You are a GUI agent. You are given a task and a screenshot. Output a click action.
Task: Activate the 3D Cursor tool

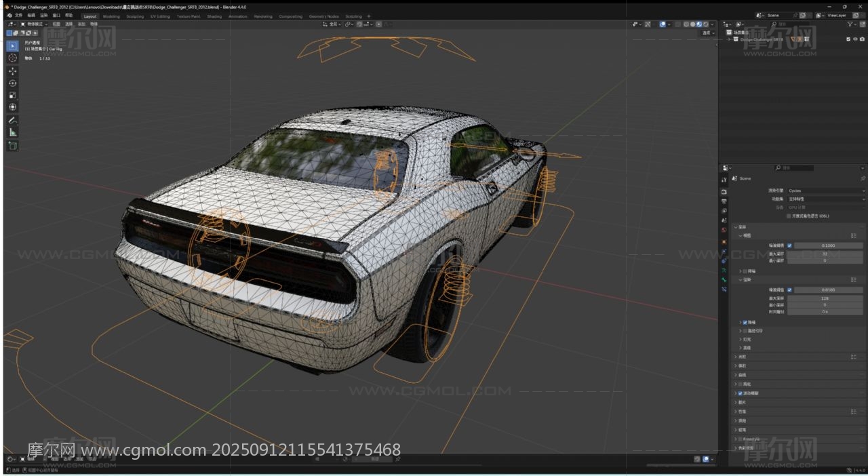[12, 58]
